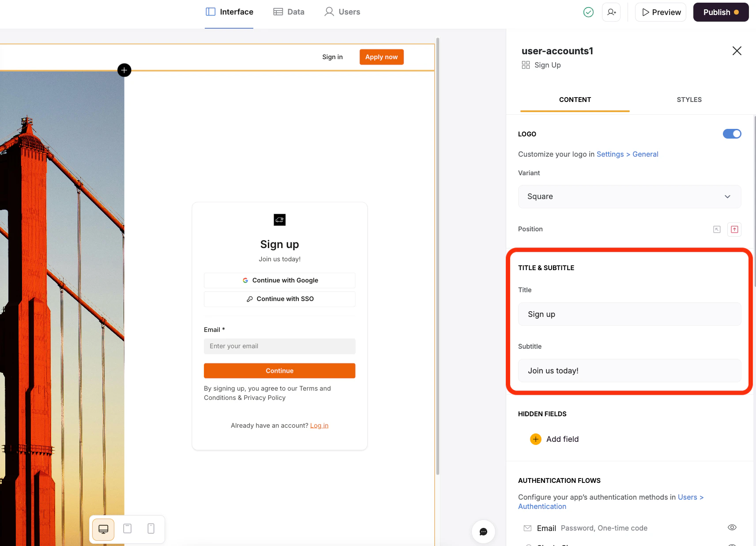
Task: Open the STYLES tab
Action: pyautogui.click(x=689, y=100)
